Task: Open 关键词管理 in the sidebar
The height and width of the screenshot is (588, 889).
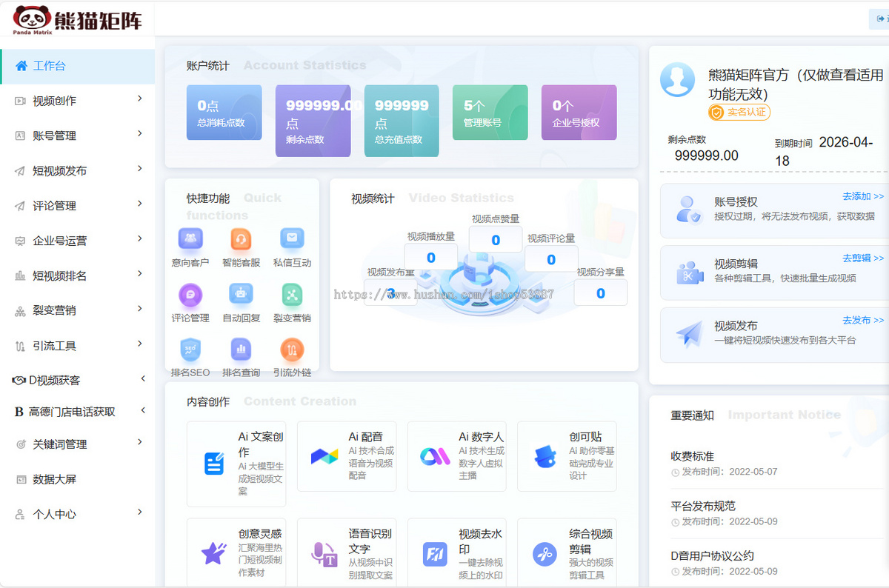Action: 77,444
